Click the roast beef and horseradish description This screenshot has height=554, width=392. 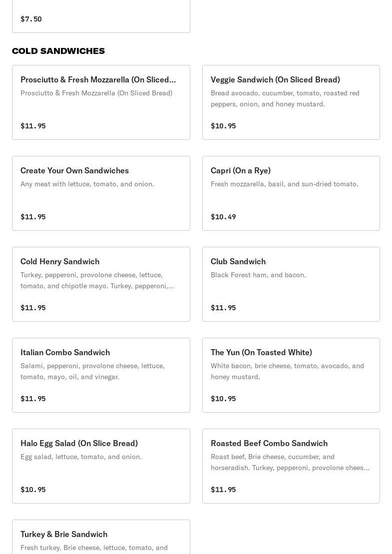[x=290, y=462]
